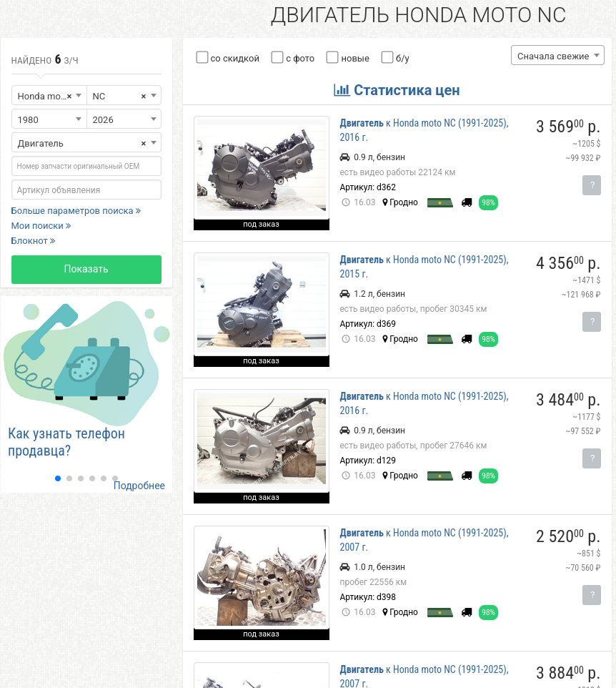
Task: Click the bar chart icon beside Статистика цен
Action: click(342, 90)
